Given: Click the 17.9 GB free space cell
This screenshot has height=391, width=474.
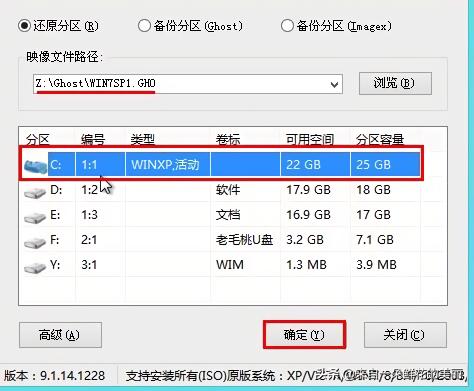Looking at the screenshot, I should 308,190.
